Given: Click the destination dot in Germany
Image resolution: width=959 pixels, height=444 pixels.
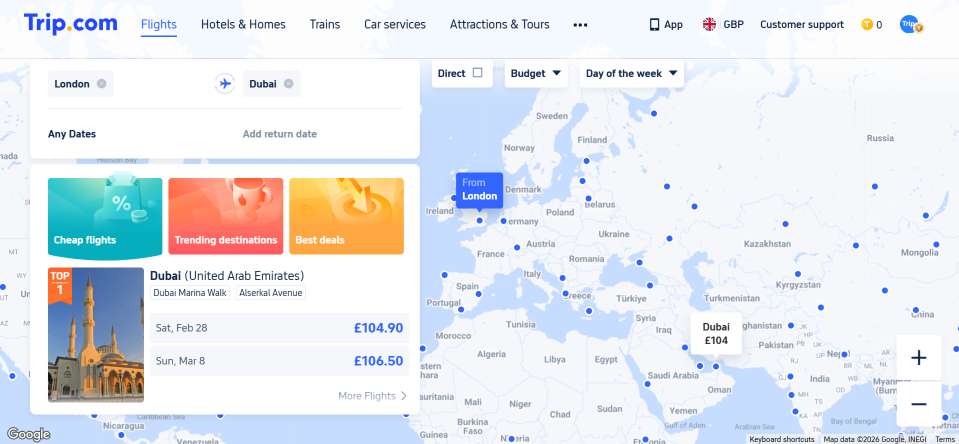Looking at the screenshot, I should 503,221.
